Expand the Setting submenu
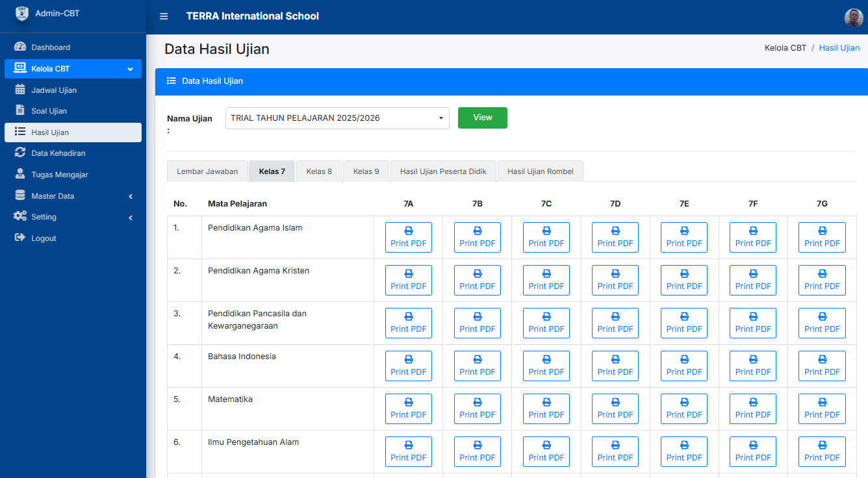Image resolution: width=868 pixels, height=478 pixels. point(130,218)
